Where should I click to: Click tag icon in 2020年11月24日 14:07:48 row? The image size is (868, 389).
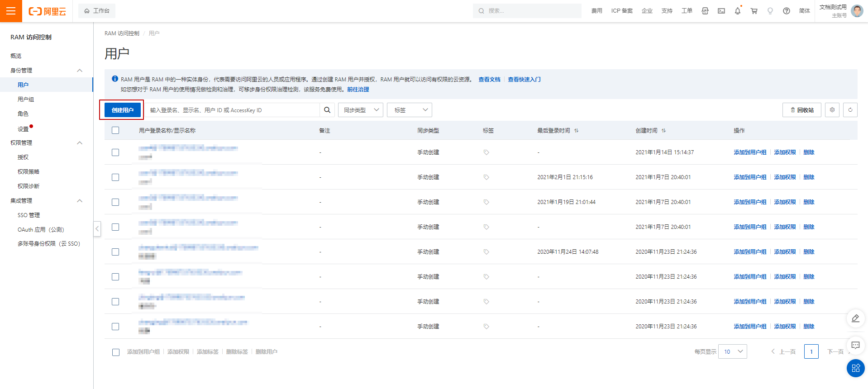click(486, 252)
